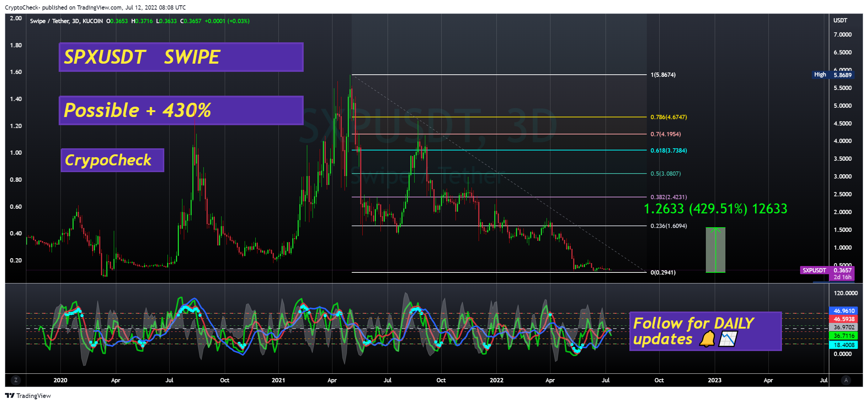Click the A auto-scale button at bottom right
The height and width of the screenshot is (404, 868).
point(846,380)
